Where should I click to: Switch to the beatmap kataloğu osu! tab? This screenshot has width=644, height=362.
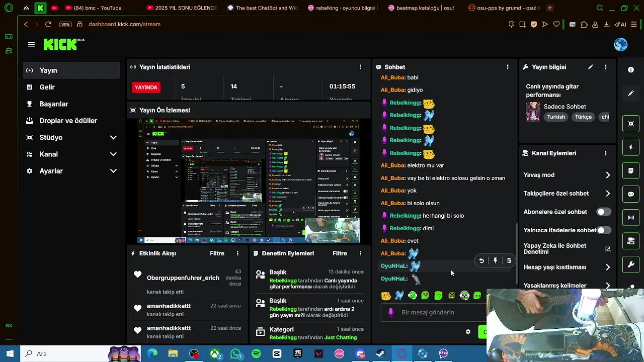pyautogui.click(x=422, y=8)
